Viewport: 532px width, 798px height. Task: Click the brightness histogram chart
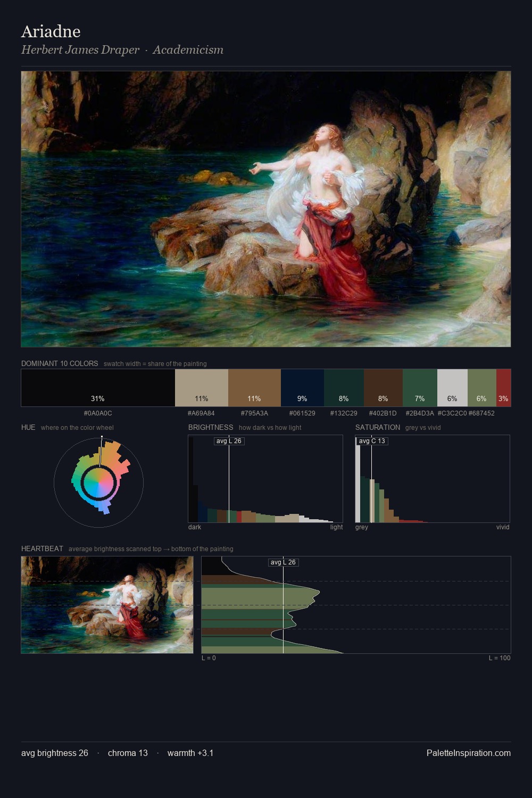(x=265, y=479)
